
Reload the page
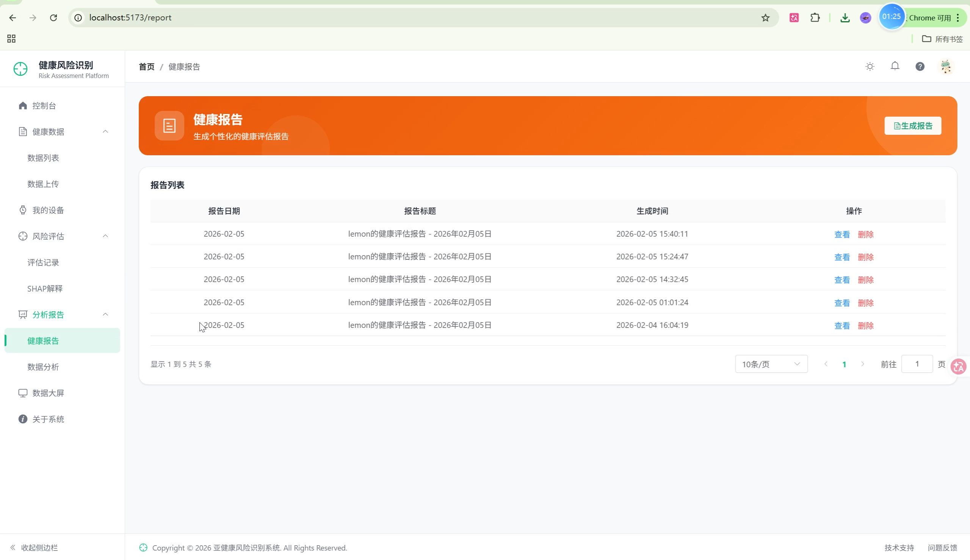coord(53,18)
